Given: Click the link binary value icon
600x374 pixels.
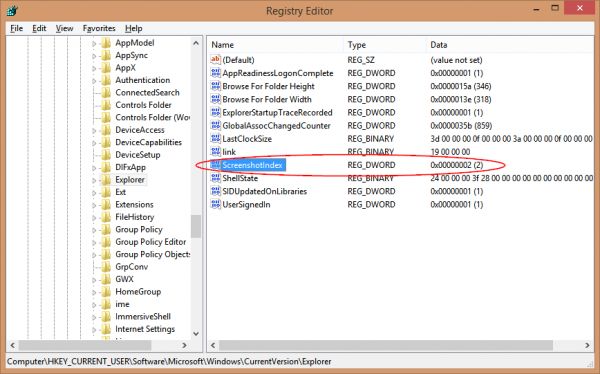Looking at the screenshot, I should 215,152.
